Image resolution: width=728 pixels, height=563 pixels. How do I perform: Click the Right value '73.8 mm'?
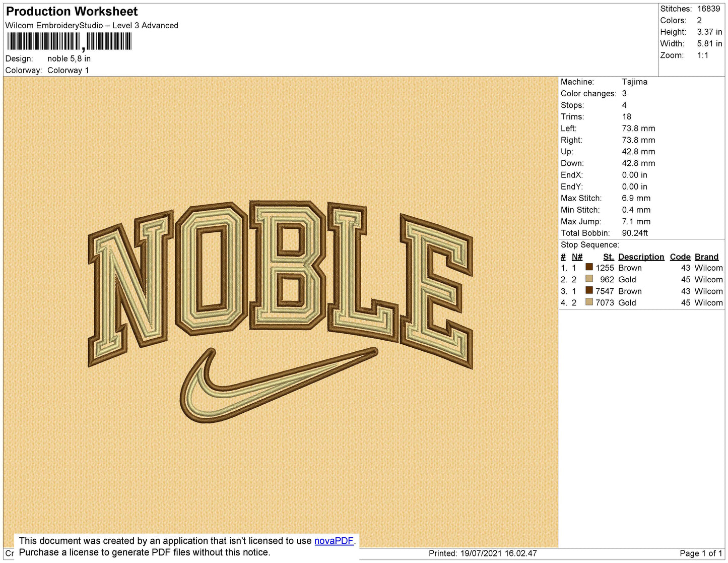(638, 140)
